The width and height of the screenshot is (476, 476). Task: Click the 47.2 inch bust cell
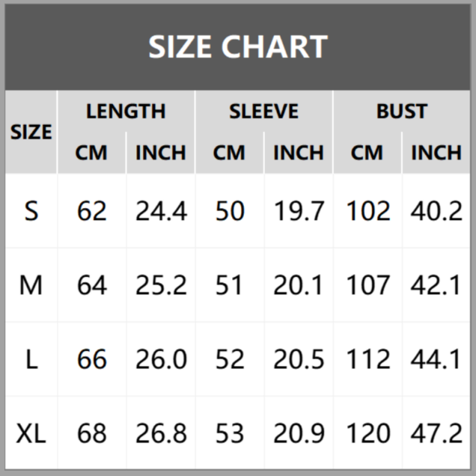click(x=436, y=434)
